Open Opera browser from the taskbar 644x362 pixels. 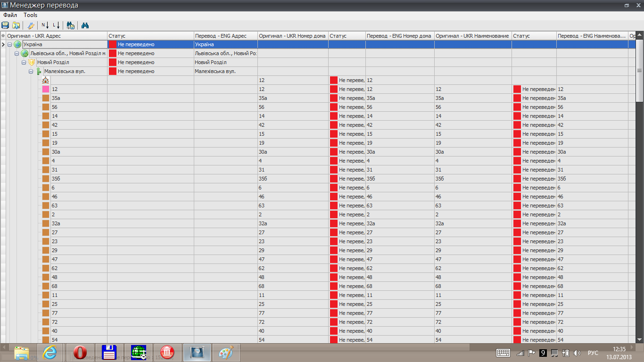point(80,352)
